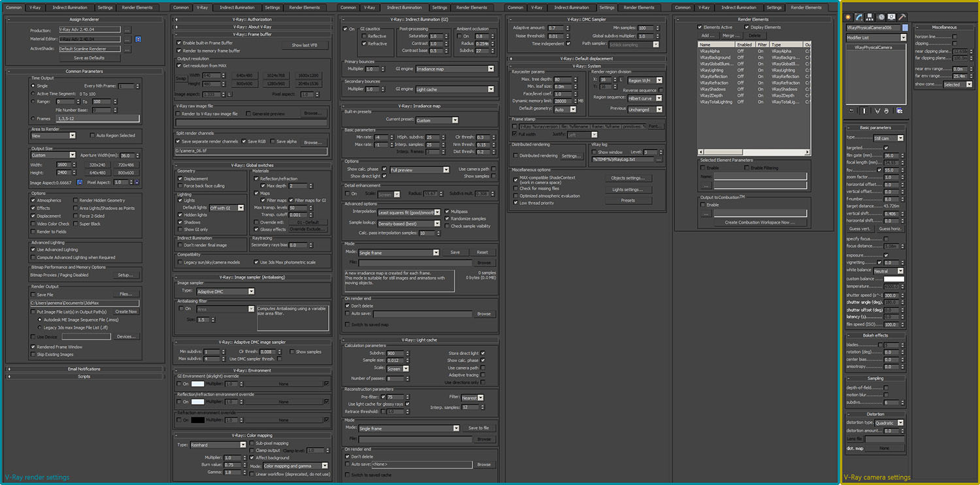Open the Motion command panel
980x485 pixels.
click(x=881, y=16)
